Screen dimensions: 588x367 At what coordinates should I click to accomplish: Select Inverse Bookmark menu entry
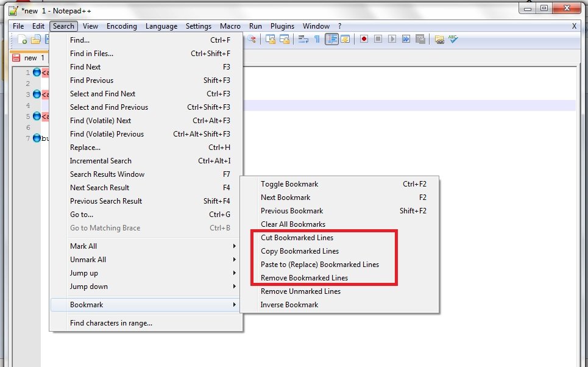[x=289, y=305]
